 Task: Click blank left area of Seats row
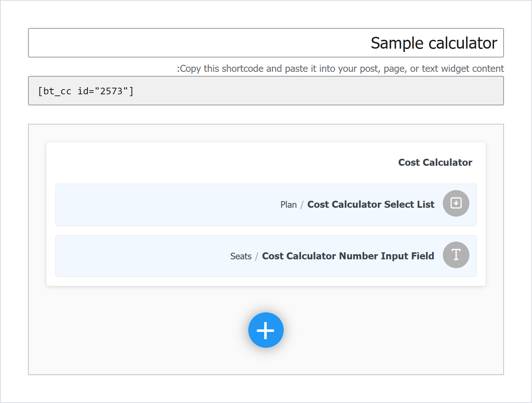point(140,256)
